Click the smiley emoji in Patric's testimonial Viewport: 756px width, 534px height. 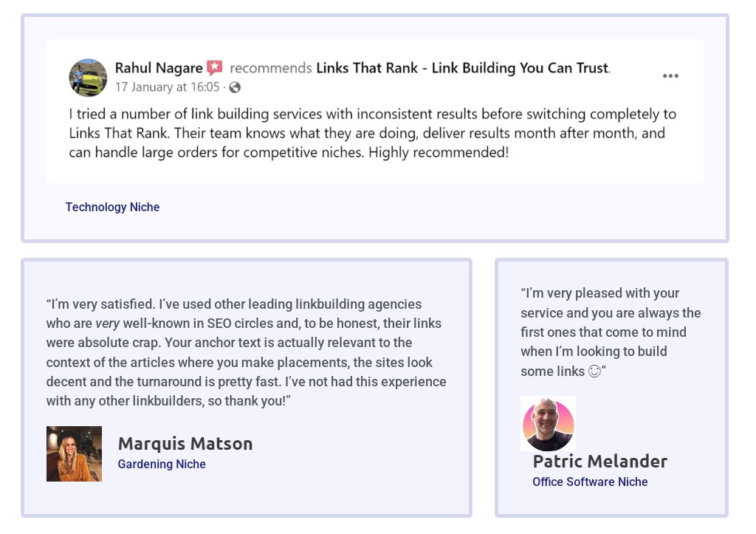594,371
